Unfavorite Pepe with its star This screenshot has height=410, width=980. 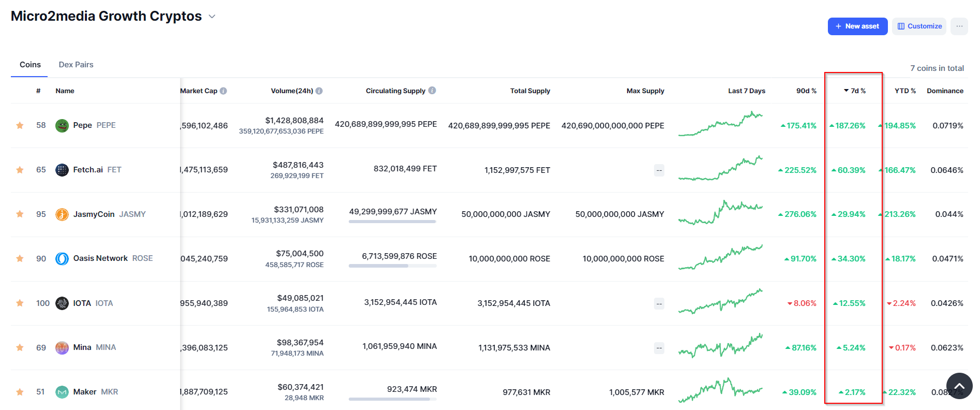[20, 125]
